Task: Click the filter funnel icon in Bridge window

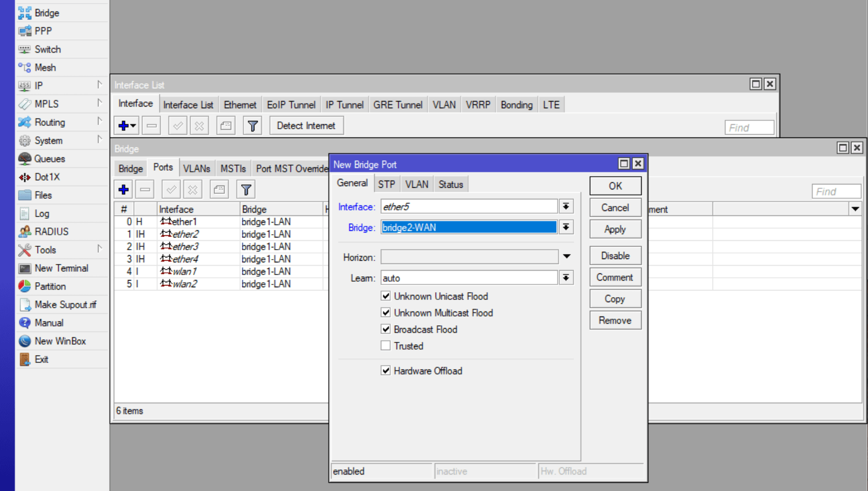Action: [246, 189]
